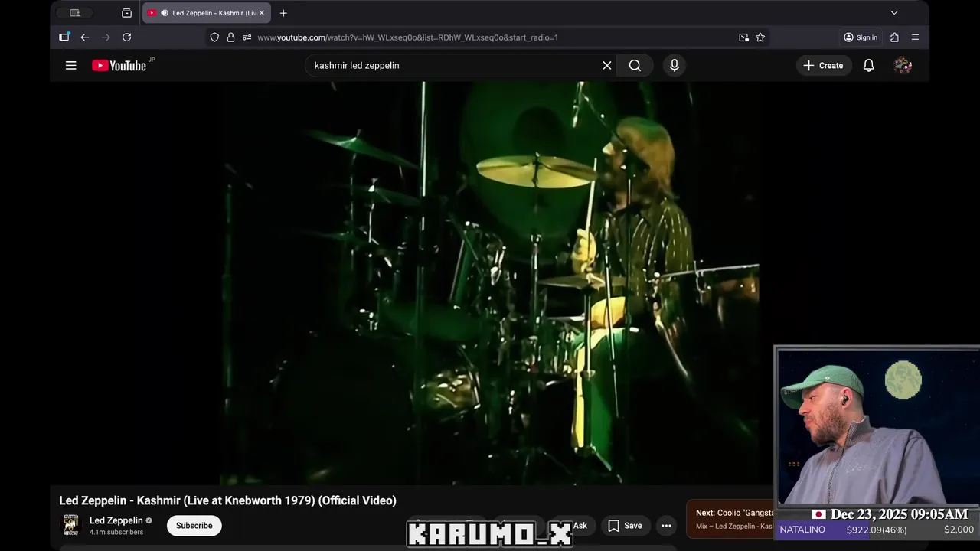Open the Firefox View tab overview icon
Screen dimensions: 980x551
pyautogui.click(x=127, y=13)
